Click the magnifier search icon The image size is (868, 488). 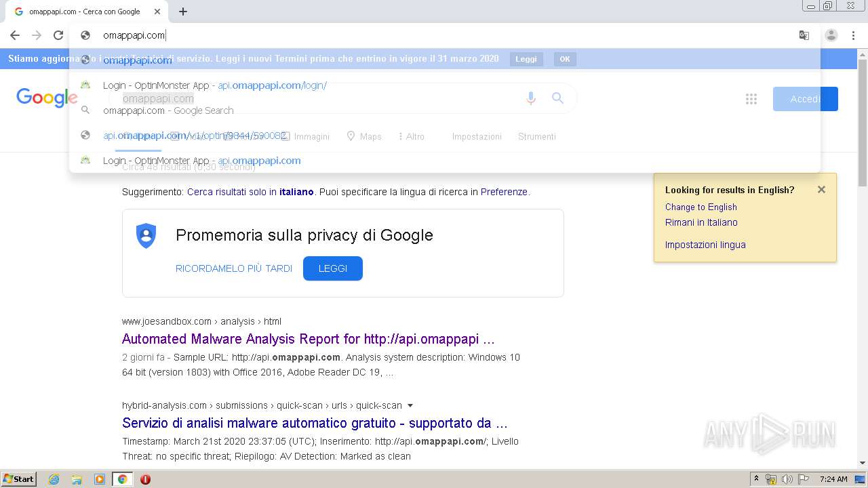(x=557, y=98)
